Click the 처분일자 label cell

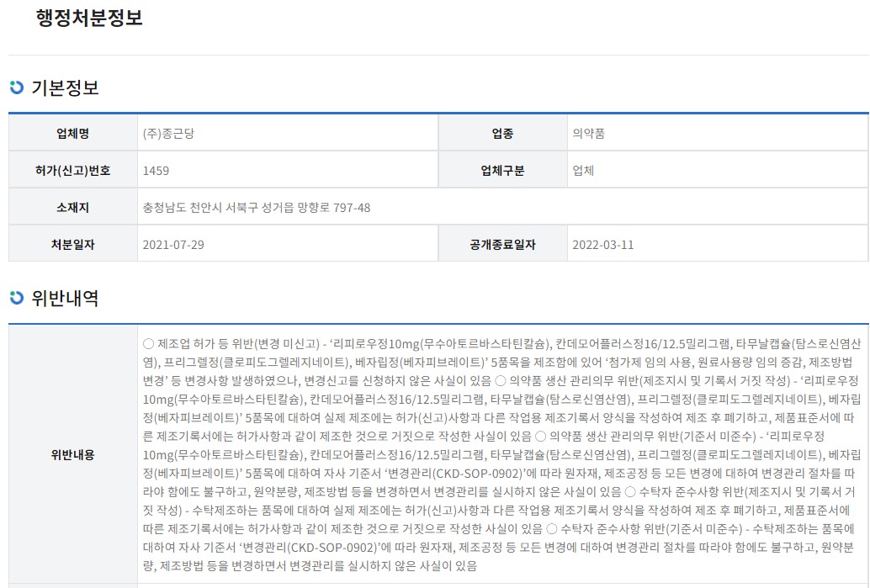click(73, 245)
